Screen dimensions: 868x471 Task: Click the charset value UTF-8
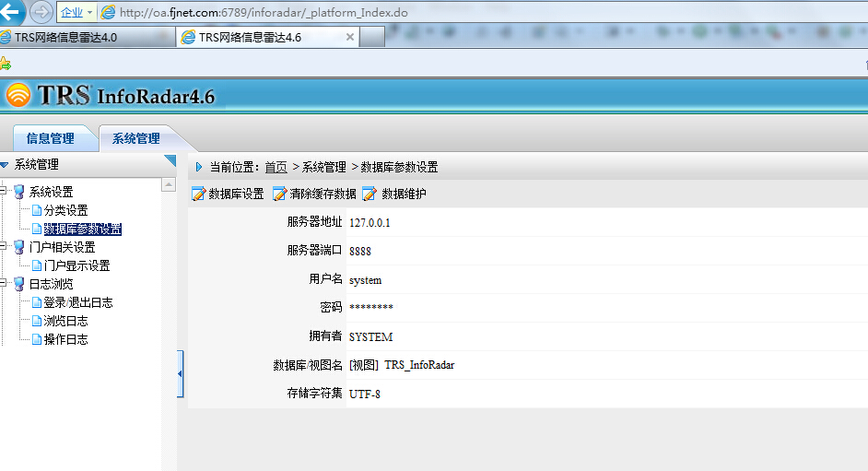[365, 394]
